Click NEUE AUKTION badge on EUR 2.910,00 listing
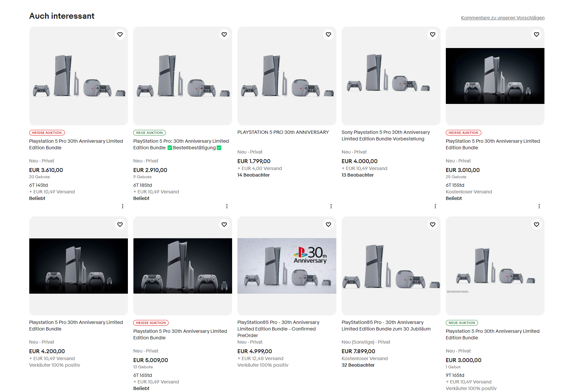Image resolution: width=577 pixels, height=392 pixels. 150,133
